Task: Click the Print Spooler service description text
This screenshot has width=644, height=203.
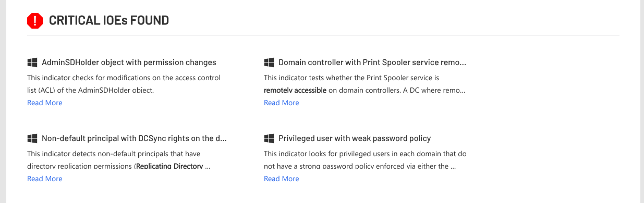Action: [x=364, y=84]
